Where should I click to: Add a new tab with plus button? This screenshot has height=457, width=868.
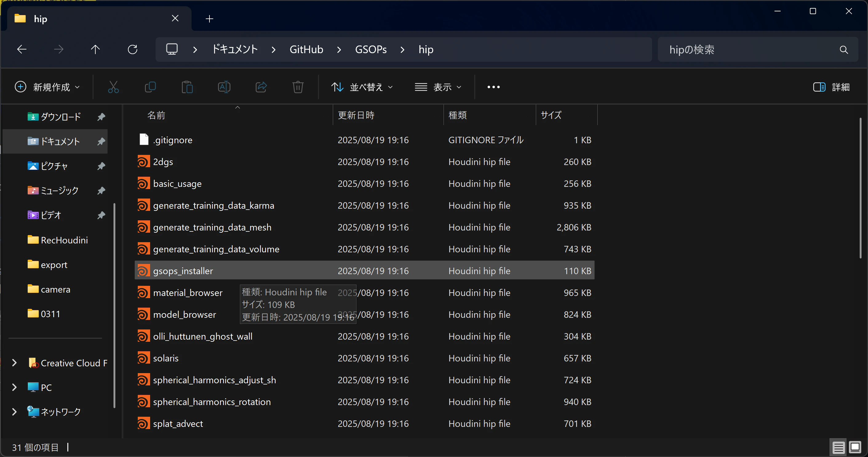209,19
